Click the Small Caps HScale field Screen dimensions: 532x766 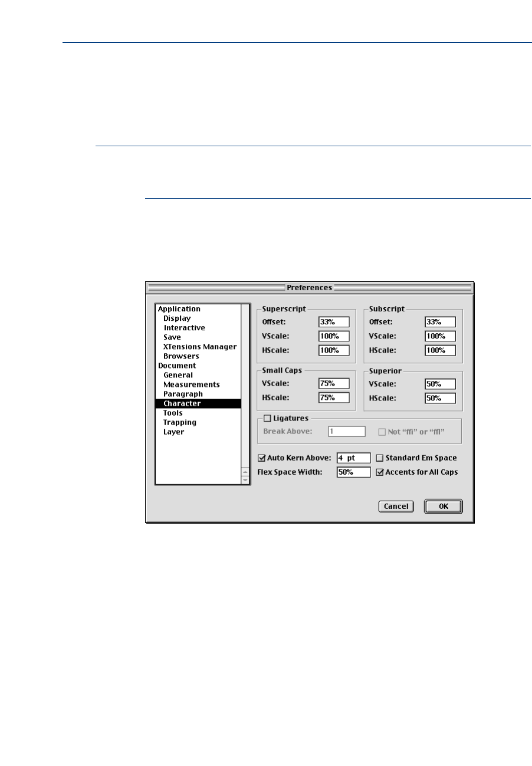pos(334,398)
